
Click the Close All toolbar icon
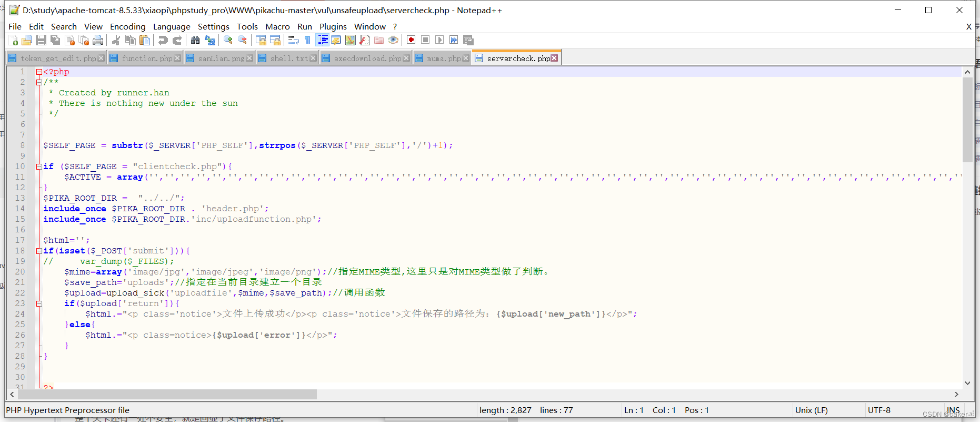[x=84, y=40]
